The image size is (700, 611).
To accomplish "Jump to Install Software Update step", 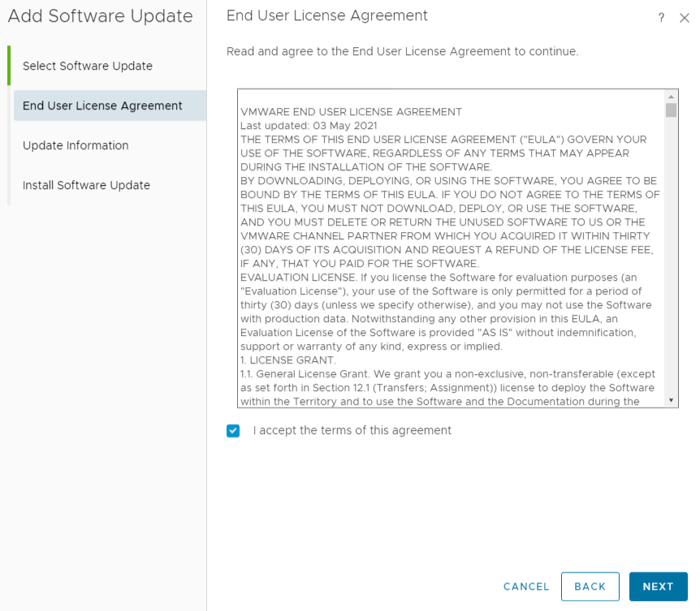I will click(x=86, y=185).
